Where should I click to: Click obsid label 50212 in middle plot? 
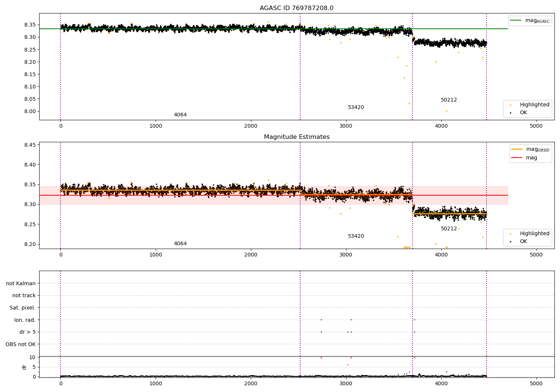click(449, 229)
